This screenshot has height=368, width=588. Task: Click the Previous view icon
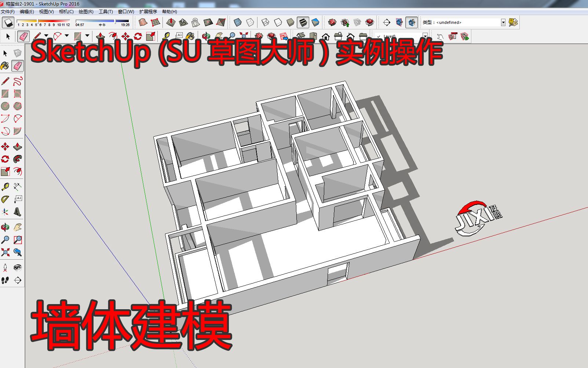pos(17,252)
